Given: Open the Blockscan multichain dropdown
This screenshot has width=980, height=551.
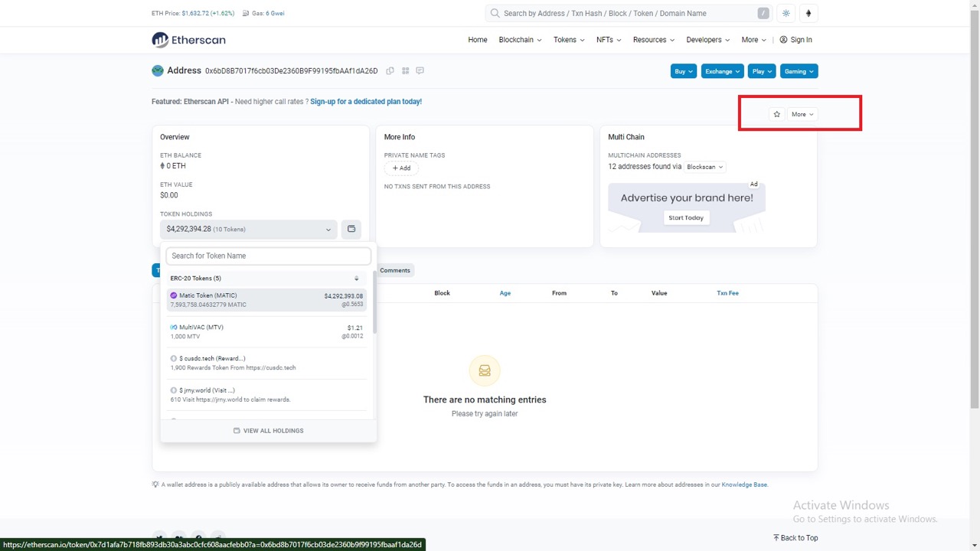Looking at the screenshot, I should (704, 167).
